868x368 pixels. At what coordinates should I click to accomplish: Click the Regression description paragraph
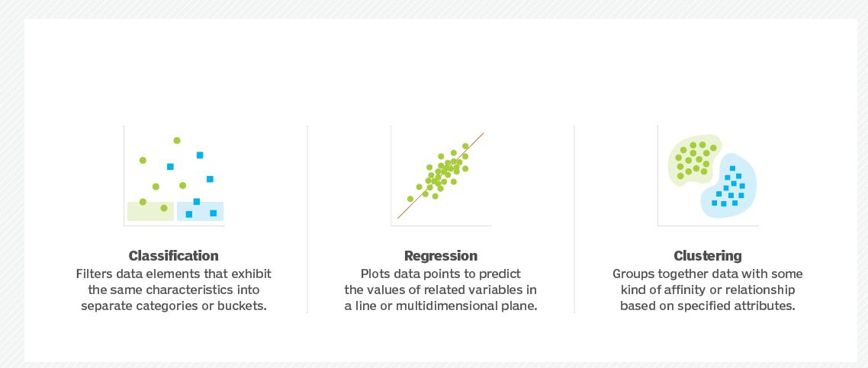[x=441, y=290]
